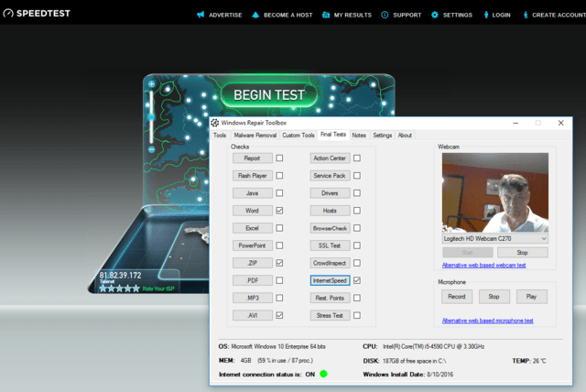Click the Windows Repair Toolbox title icon
The width and height of the screenshot is (586, 392).
tap(215, 123)
